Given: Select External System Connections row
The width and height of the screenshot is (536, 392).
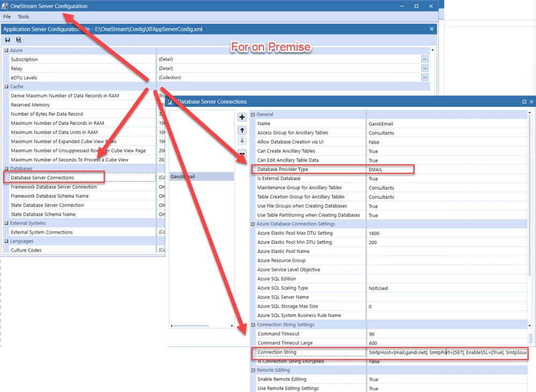Looking at the screenshot, I should tap(83, 232).
